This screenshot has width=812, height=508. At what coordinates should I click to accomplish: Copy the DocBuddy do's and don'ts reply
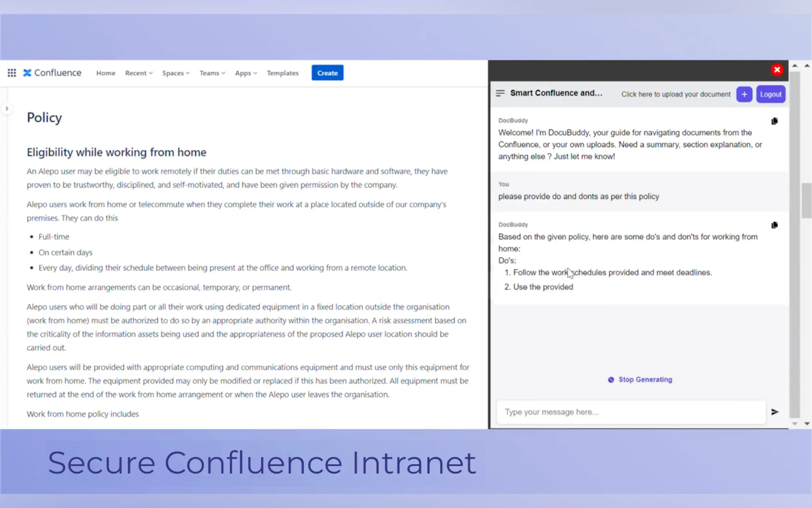coord(774,225)
